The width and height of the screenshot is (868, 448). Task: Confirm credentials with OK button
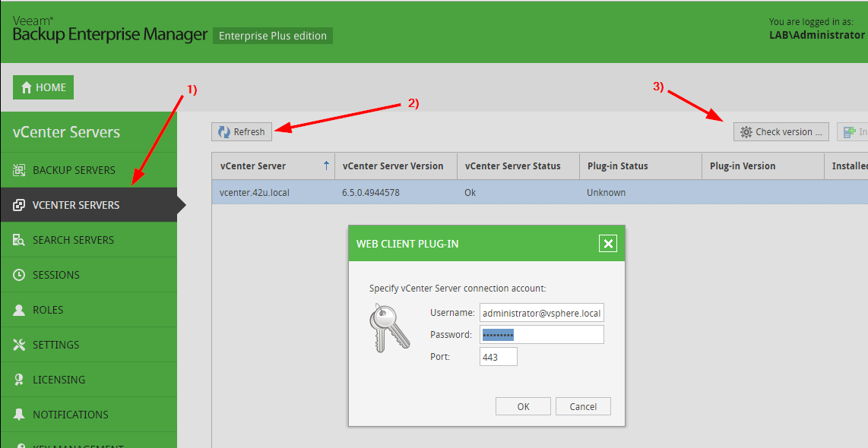(x=523, y=406)
